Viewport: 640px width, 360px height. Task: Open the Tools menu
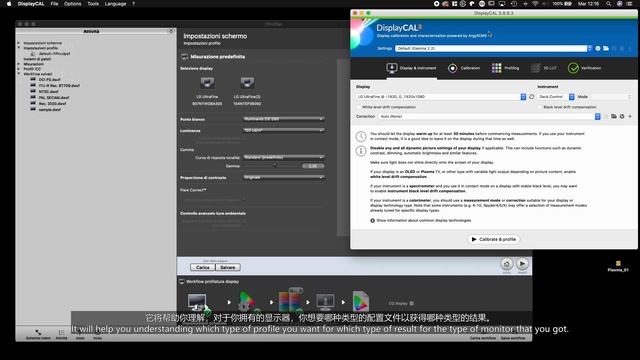93,4
